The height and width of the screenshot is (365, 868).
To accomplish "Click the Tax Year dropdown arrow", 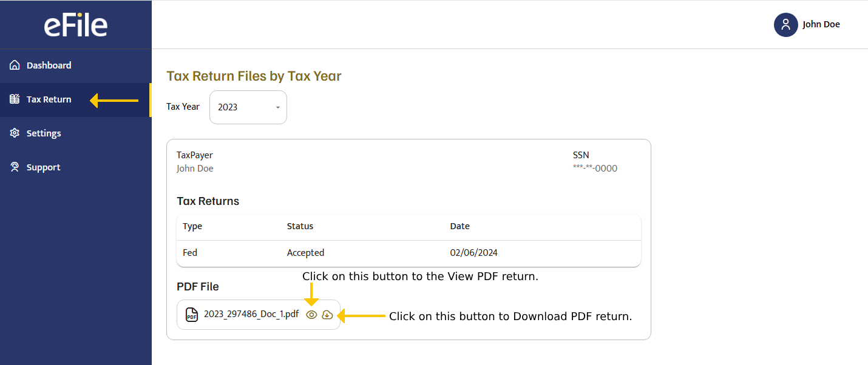I will coord(278,107).
